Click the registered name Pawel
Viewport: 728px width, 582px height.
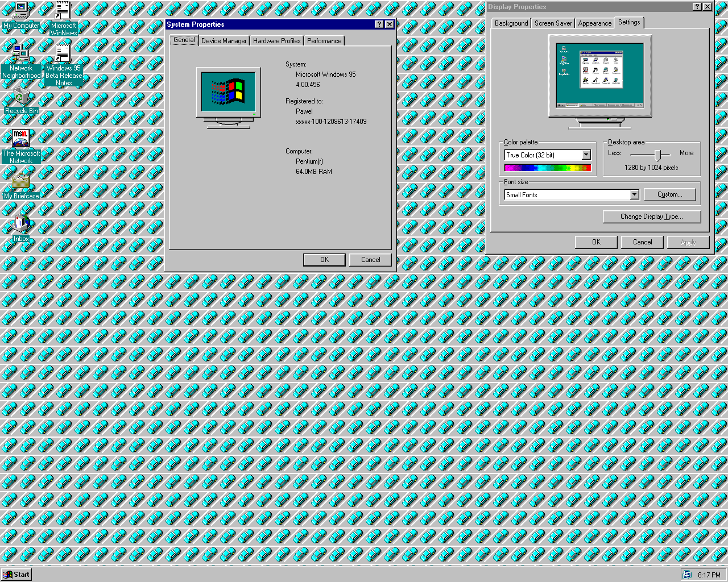tap(304, 111)
